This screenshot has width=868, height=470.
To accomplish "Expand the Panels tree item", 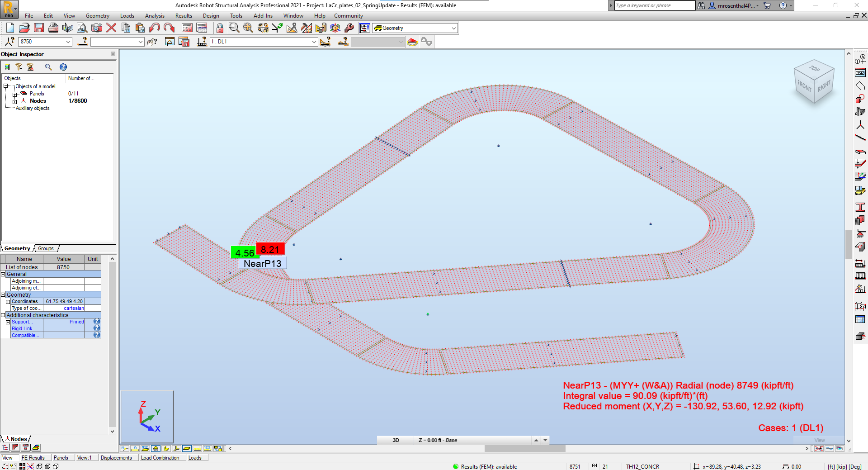I will (14, 94).
